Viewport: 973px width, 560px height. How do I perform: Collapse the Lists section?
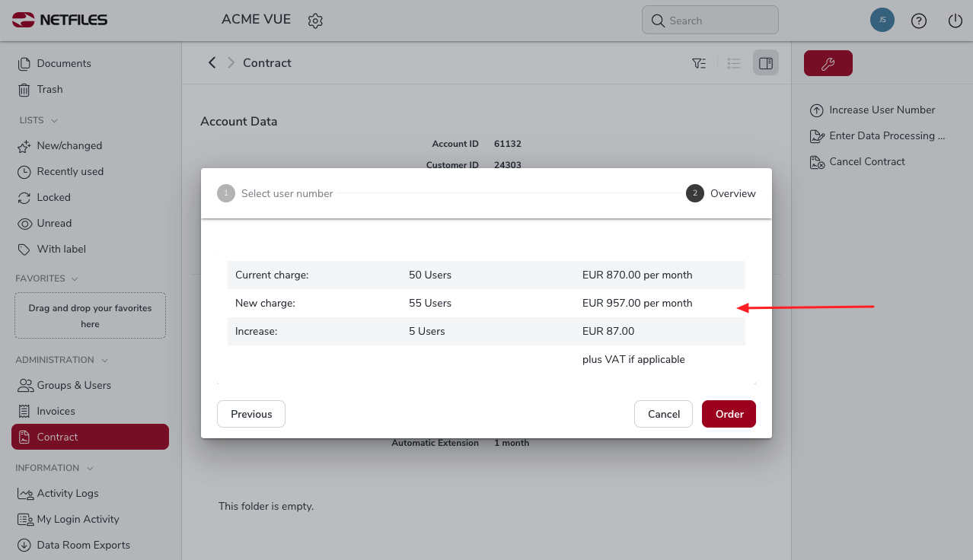point(55,120)
